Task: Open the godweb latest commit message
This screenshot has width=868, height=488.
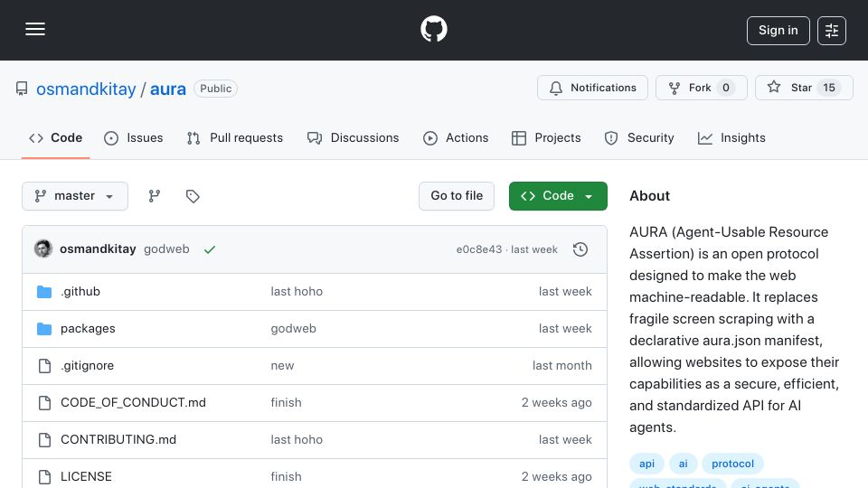Action: pos(166,249)
